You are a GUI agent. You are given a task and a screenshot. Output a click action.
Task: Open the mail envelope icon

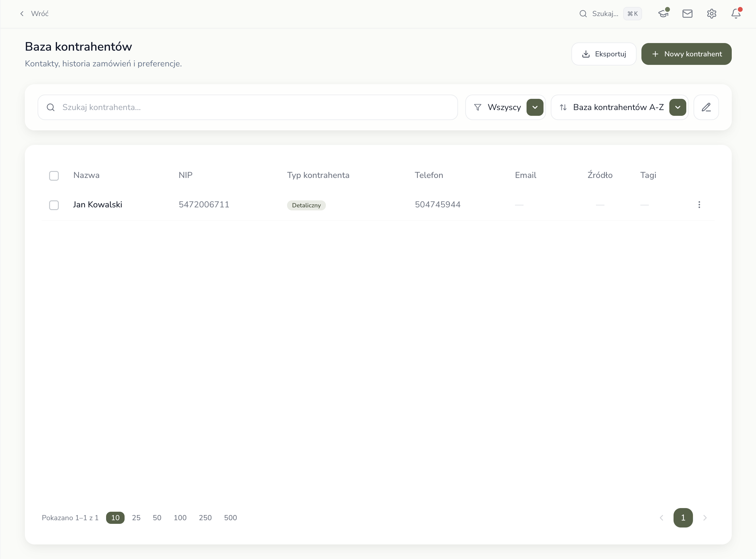tap(687, 14)
